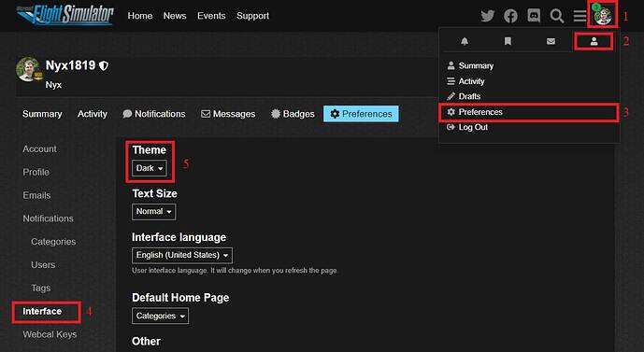Open the Text Size Normal dropdown
Screen dimensions: 644x352
(153, 212)
